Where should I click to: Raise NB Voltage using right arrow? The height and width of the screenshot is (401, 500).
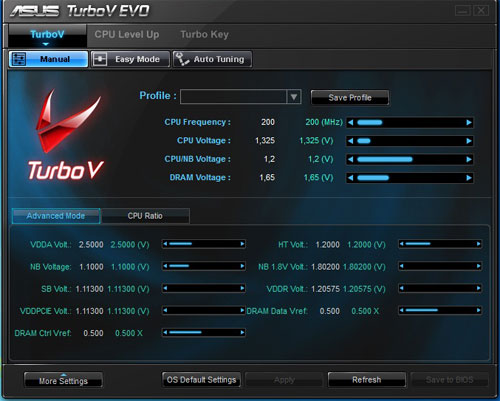click(x=242, y=266)
